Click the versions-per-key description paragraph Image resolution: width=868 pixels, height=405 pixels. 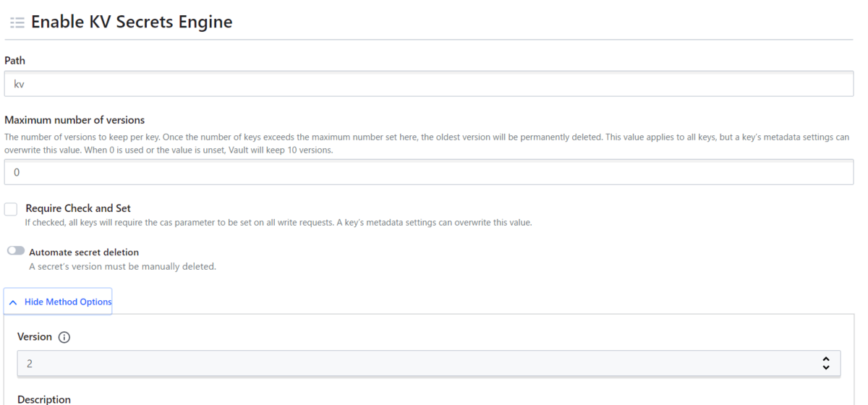click(427, 143)
